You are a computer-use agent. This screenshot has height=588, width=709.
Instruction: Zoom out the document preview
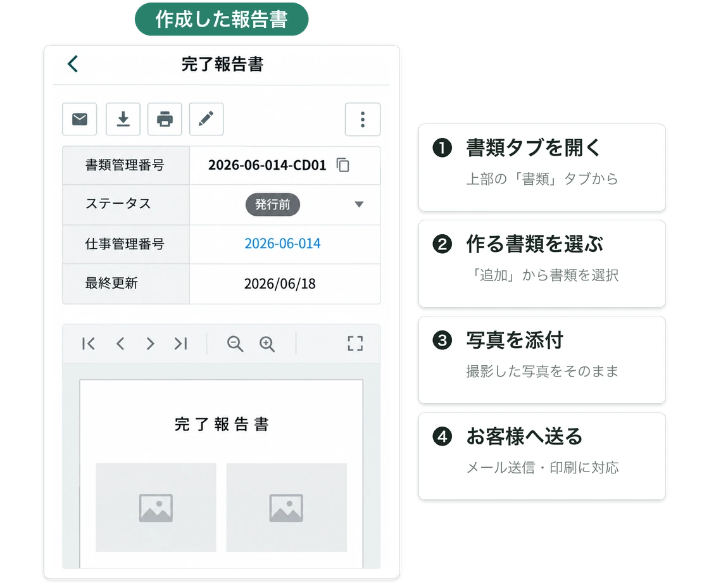coord(235,344)
